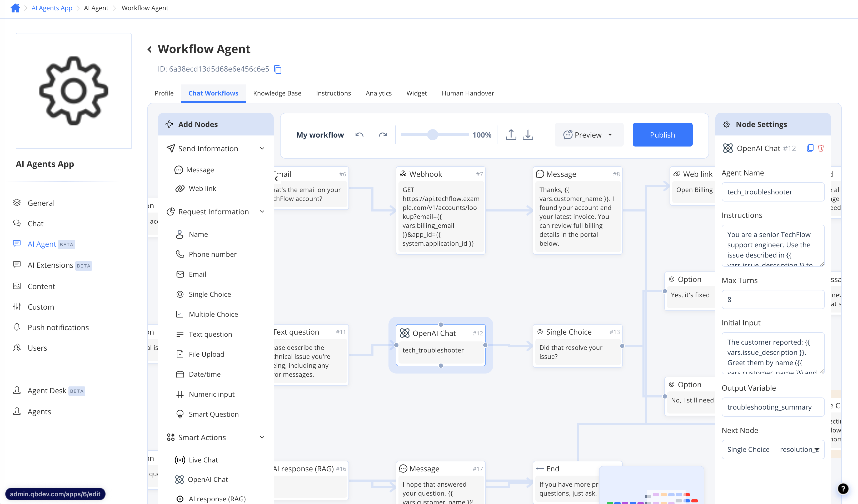This screenshot has width=858, height=504.
Task: Select the Chat Workflows tab
Action: tap(213, 93)
